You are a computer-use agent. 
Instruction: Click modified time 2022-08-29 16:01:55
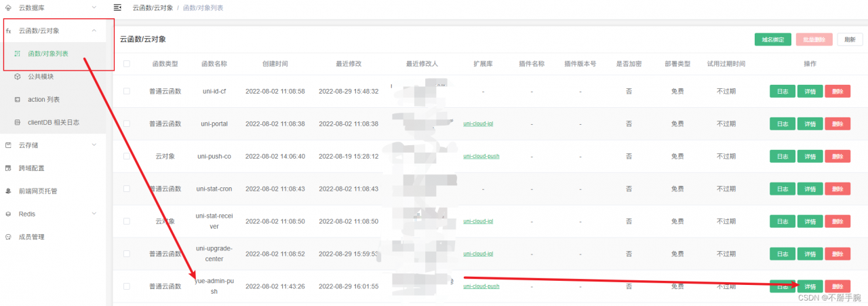tap(349, 286)
